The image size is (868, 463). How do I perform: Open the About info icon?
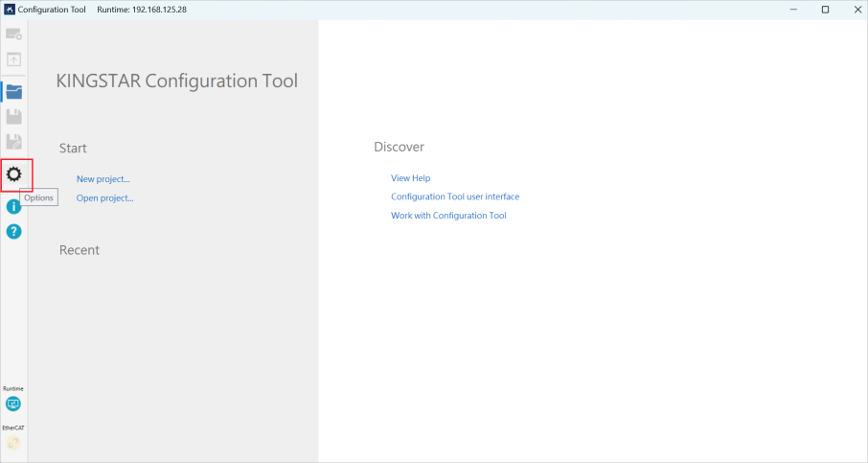(13, 207)
